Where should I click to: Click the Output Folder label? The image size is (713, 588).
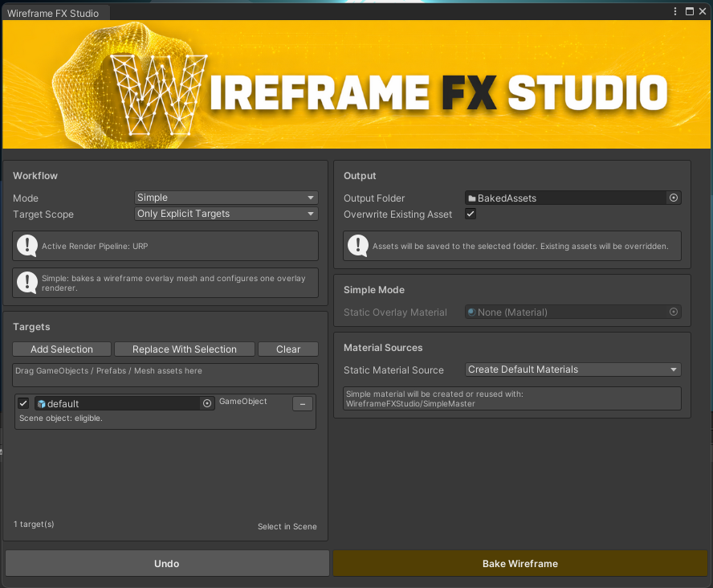click(374, 198)
